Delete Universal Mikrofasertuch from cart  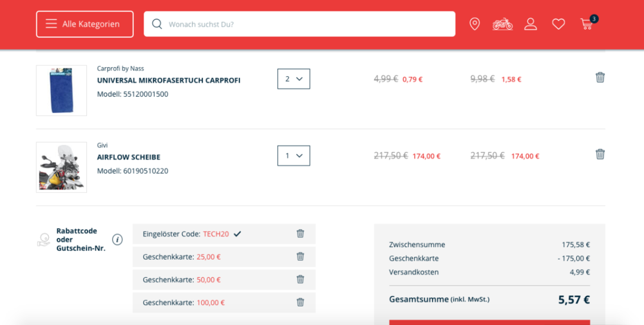click(x=600, y=77)
